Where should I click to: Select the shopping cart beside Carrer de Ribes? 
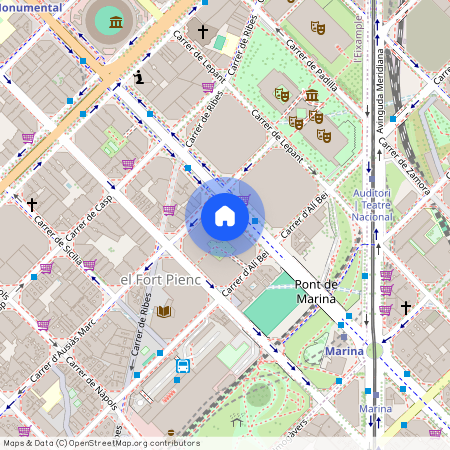(208, 87)
